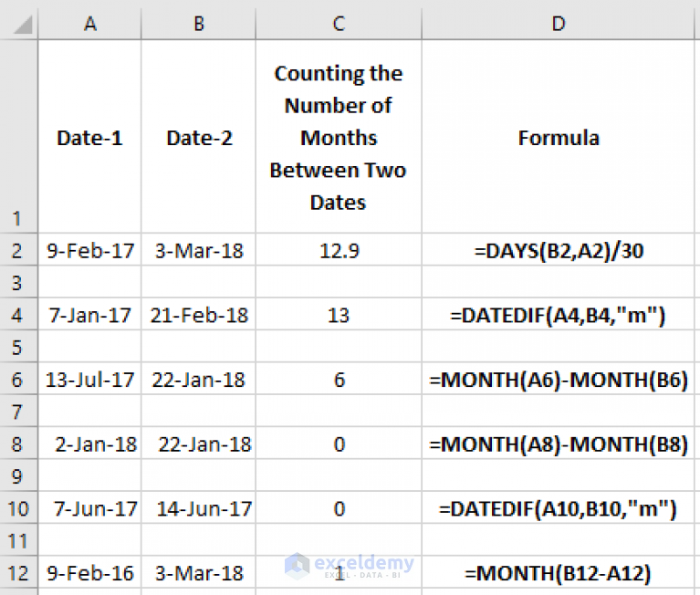Select column A header
The width and height of the screenshot is (700, 595).
pos(89,23)
